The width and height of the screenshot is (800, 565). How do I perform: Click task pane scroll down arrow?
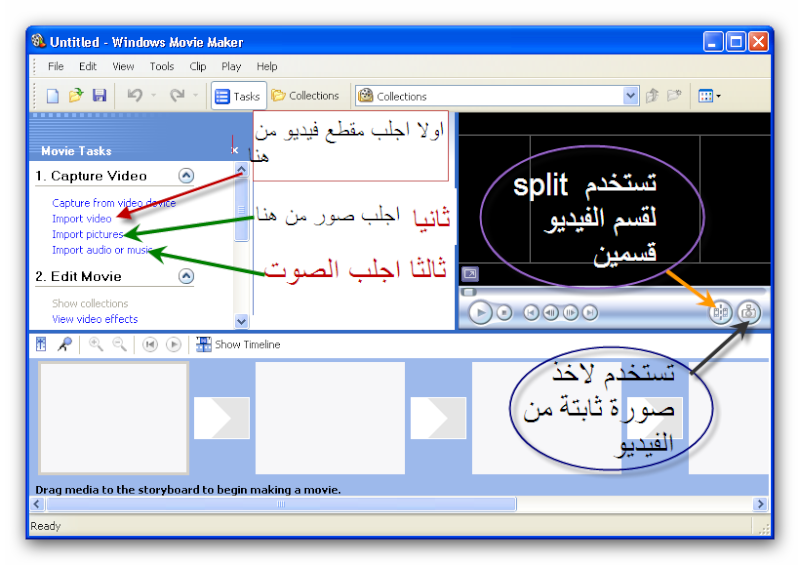click(241, 322)
